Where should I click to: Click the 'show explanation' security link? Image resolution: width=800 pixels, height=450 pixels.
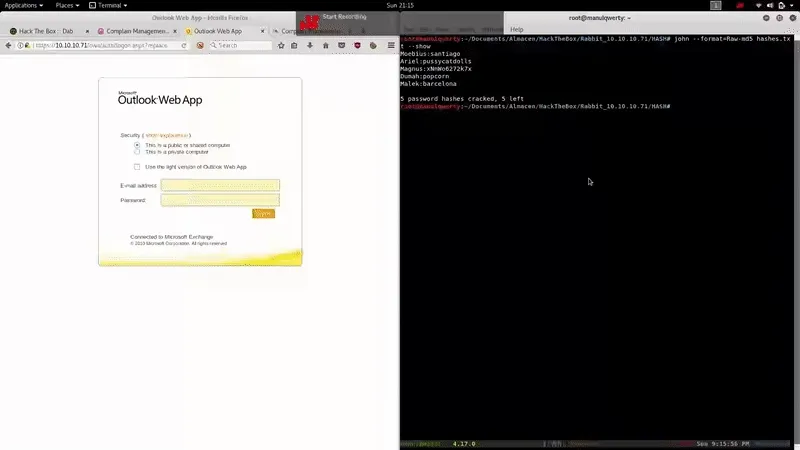(x=166, y=135)
